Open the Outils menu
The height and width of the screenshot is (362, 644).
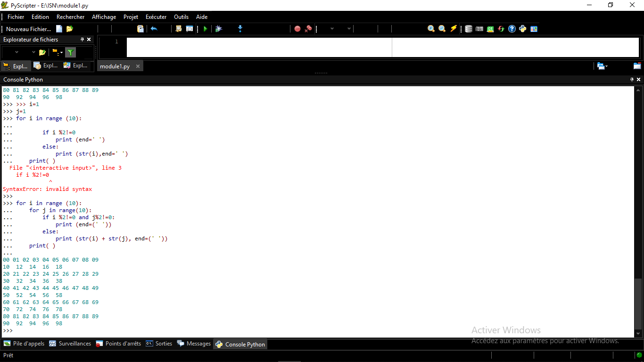(x=181, y=17)
